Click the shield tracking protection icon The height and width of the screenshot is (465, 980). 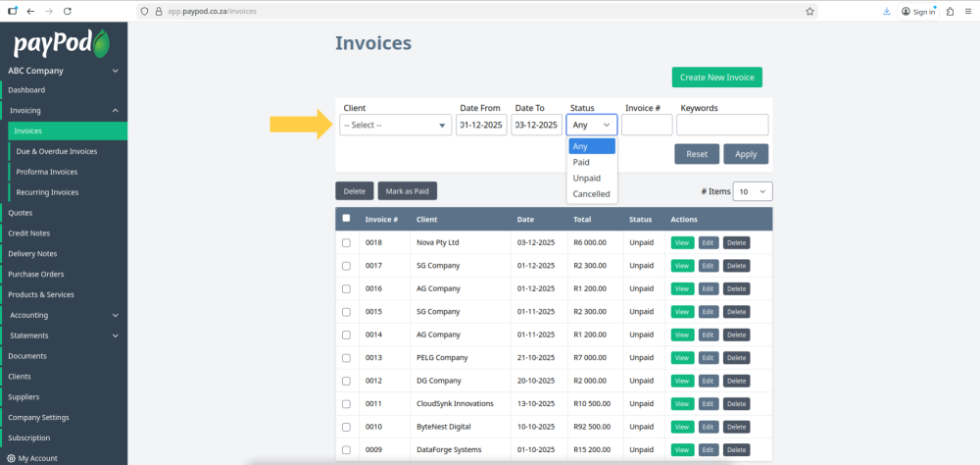tap(144, 11)
